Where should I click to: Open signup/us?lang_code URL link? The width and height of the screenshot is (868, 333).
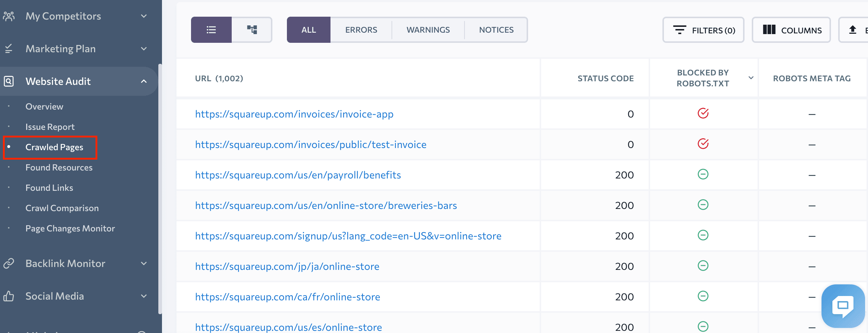point(348,236)
